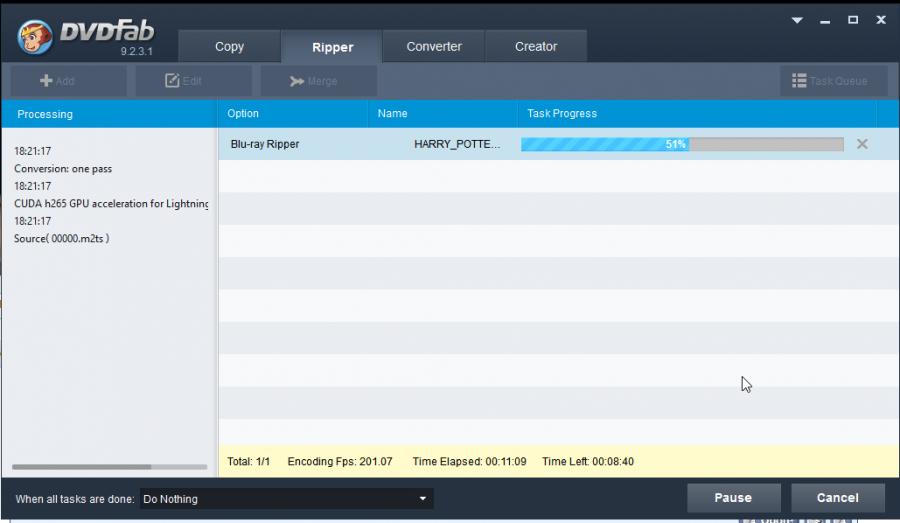900x523 pixels.
Task: Open the Task Queue
Action: pyautogui.click(x=833, y=81)
